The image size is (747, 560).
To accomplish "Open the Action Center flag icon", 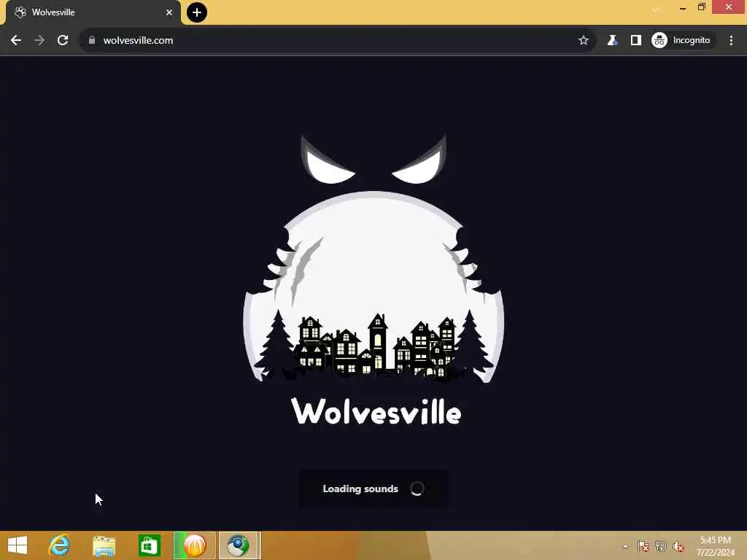I will (643, 546).
